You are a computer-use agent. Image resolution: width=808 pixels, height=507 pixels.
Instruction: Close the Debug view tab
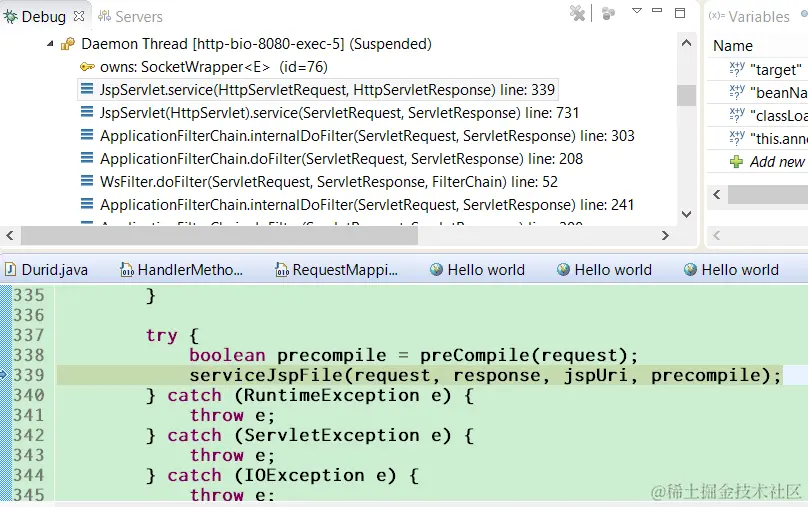point(79,16)
